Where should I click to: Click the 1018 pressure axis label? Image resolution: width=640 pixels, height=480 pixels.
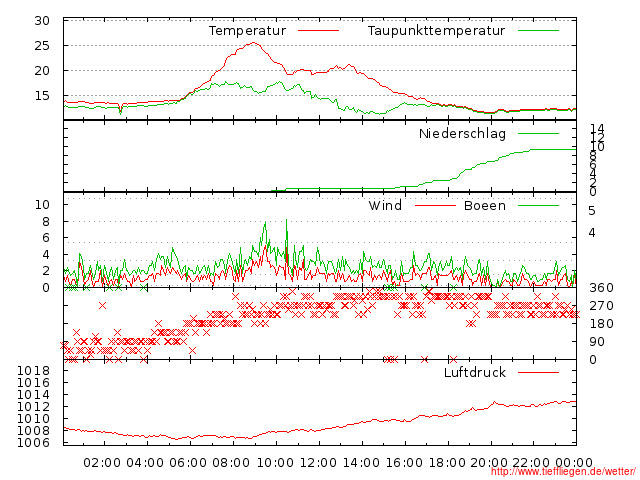pos(33,371)
